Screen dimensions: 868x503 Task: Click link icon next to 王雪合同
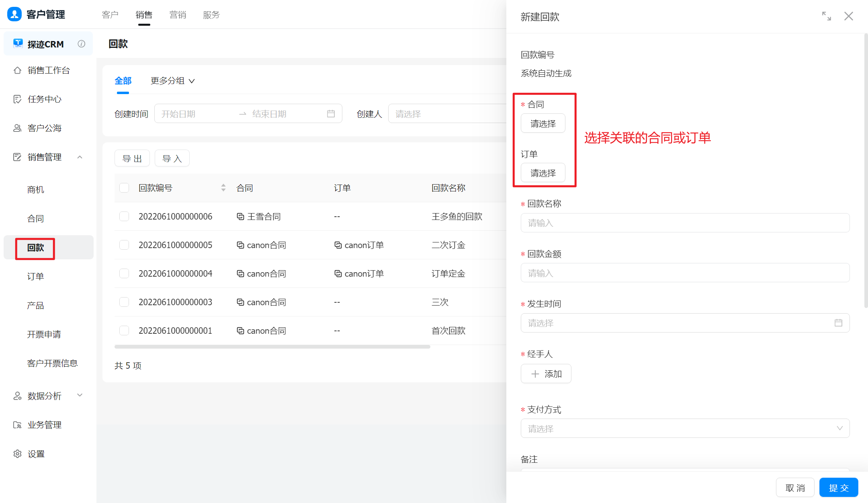click(x=240, y=217)
